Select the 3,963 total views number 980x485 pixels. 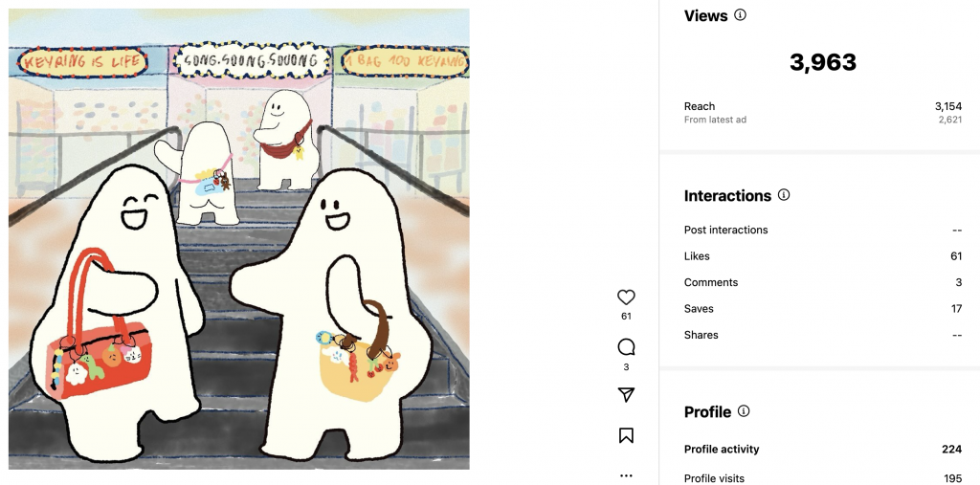click(822, 62)
